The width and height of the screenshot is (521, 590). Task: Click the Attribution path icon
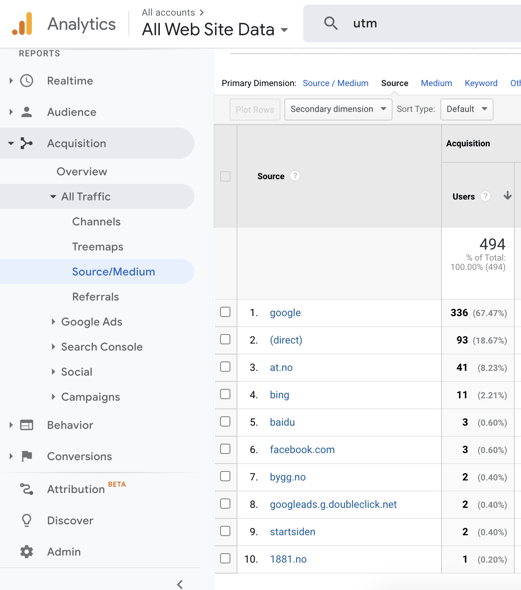tap(27, 489)
